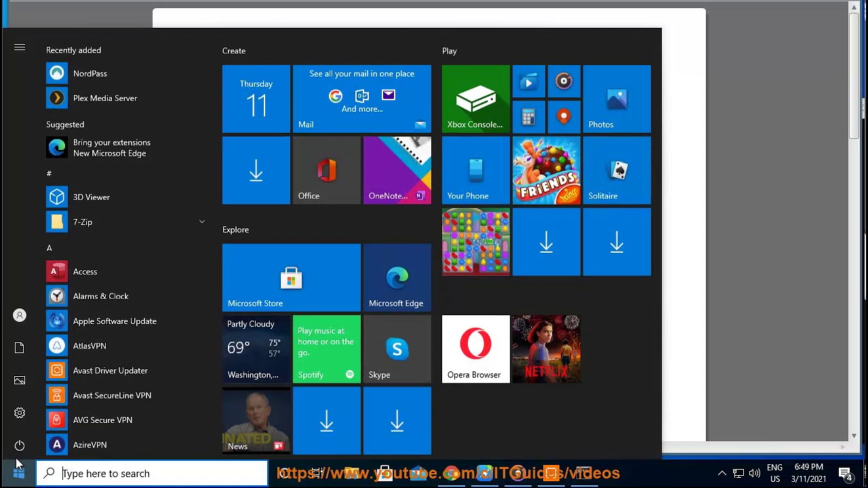Open Pictures icon in Start rail

pos(20,380)
